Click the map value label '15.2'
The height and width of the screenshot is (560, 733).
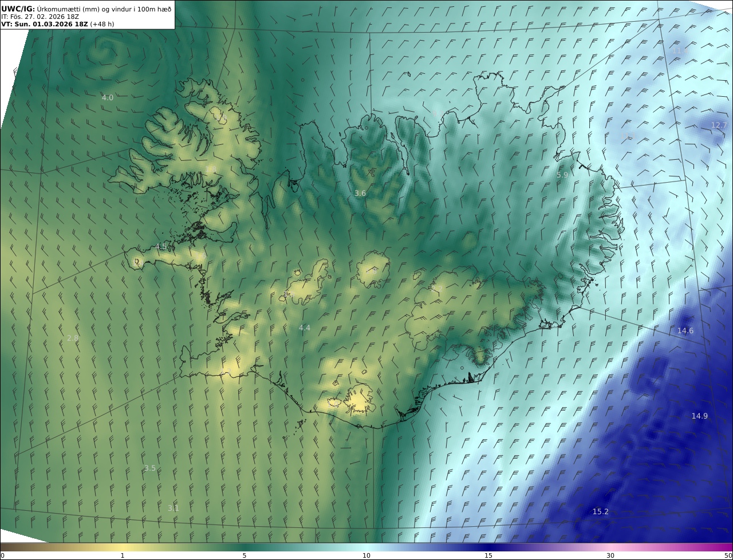600,512
